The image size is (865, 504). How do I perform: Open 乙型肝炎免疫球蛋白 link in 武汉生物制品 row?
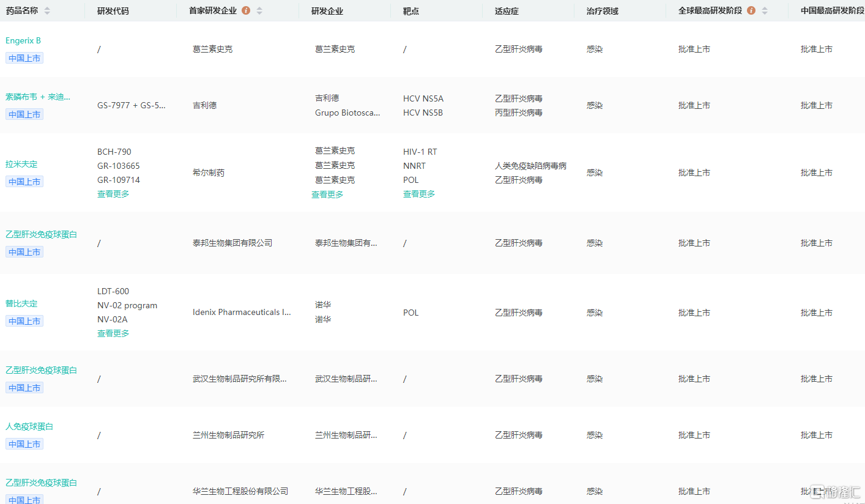pyautogui.click(x=42, y=370)
